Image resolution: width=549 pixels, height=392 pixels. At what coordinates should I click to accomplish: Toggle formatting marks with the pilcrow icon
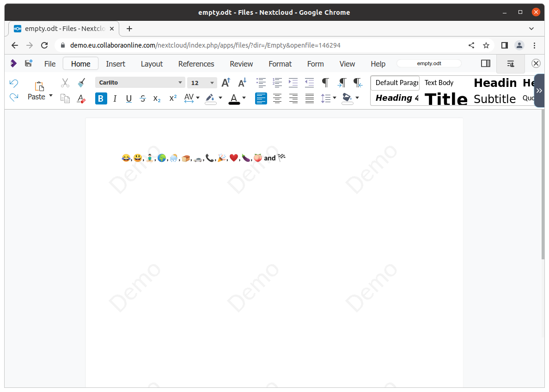[x=325, y=82]
